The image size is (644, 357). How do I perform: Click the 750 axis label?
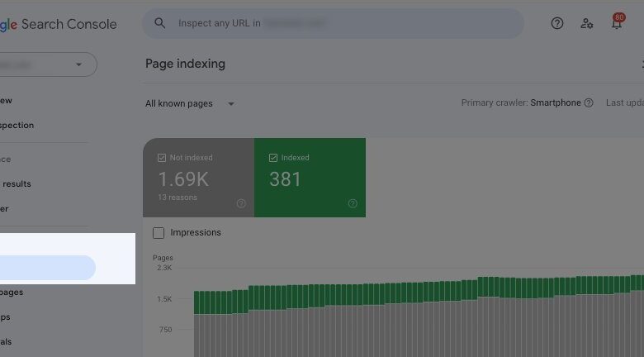(x=165, y=330)
